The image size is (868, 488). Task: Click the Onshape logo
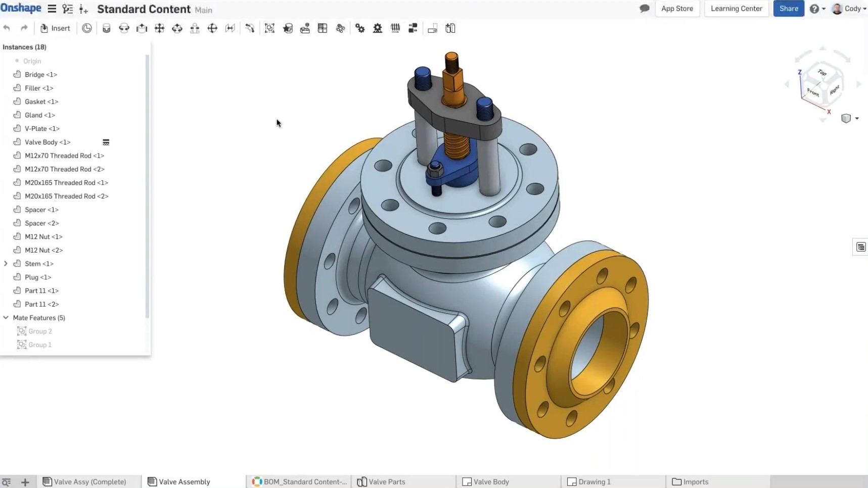point(21,8)
